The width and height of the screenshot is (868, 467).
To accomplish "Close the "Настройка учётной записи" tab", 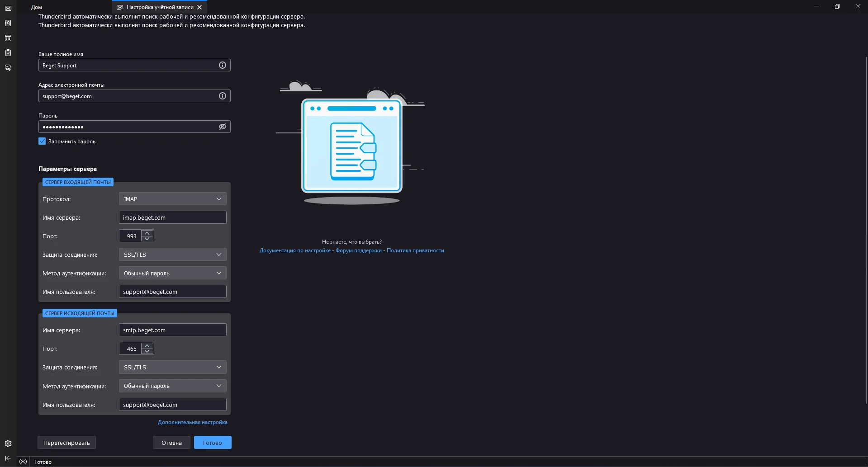I will click(199, 7).
